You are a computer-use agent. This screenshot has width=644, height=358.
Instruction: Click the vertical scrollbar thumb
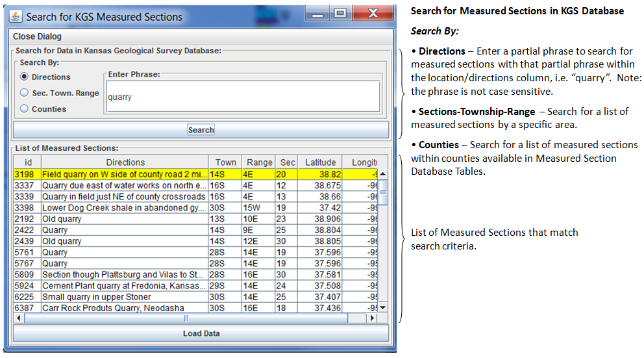tap(383, 192)
